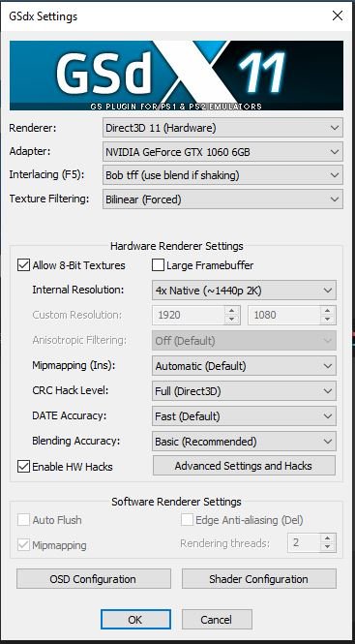Open Advanced Settings and Hacks
Viewport: 355px width, 644px height.
coord(244,466)
